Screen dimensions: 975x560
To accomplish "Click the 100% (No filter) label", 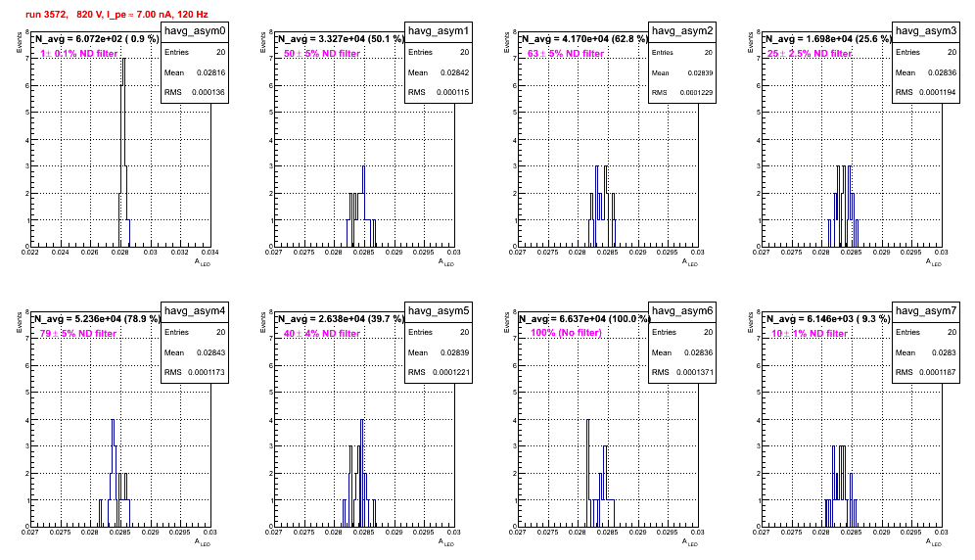I will [x=566, y=333].
